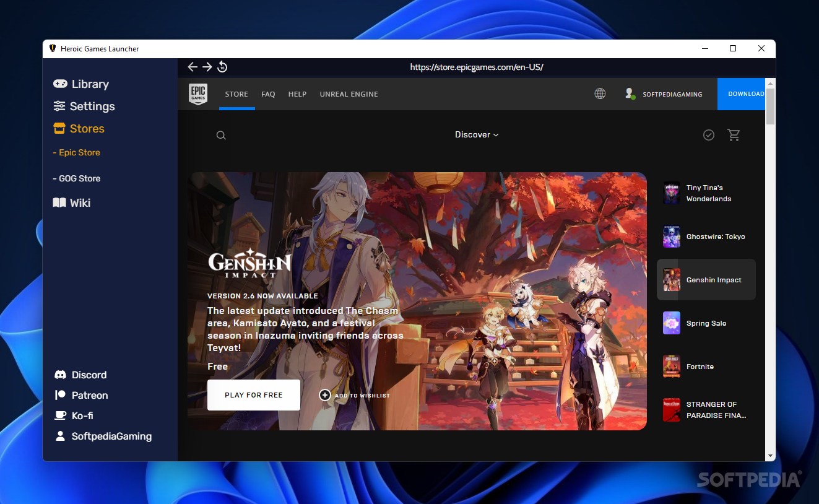The height and width of the screenshot is (504, 819).
Task: Click the Genshin Impact banner logo
Action: click(x=249, y=263)
